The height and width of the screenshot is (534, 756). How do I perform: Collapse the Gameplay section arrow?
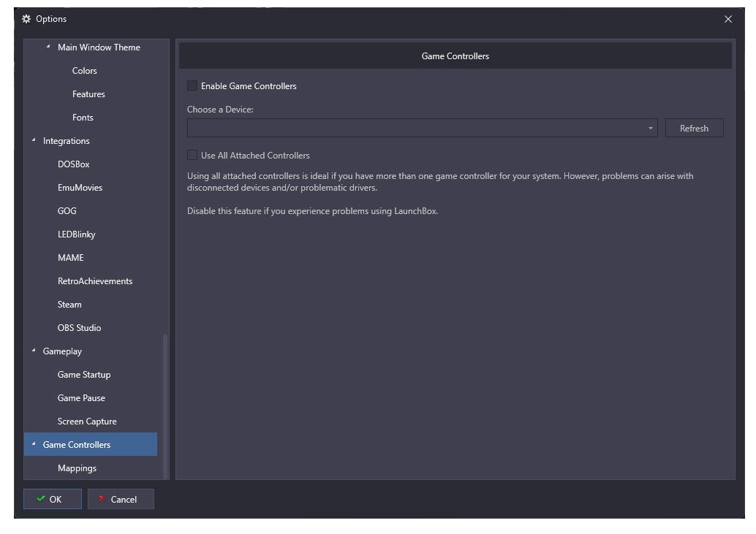pos(34,351)
